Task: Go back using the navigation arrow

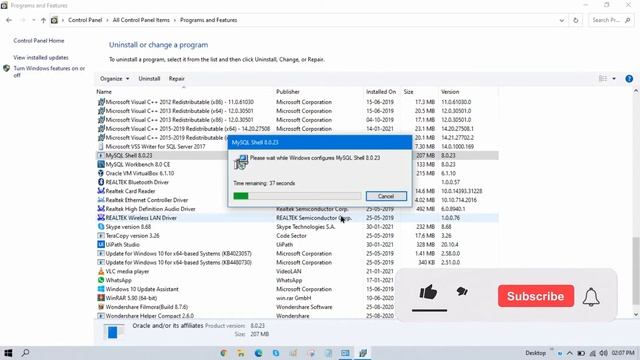Action: [9, 20]
